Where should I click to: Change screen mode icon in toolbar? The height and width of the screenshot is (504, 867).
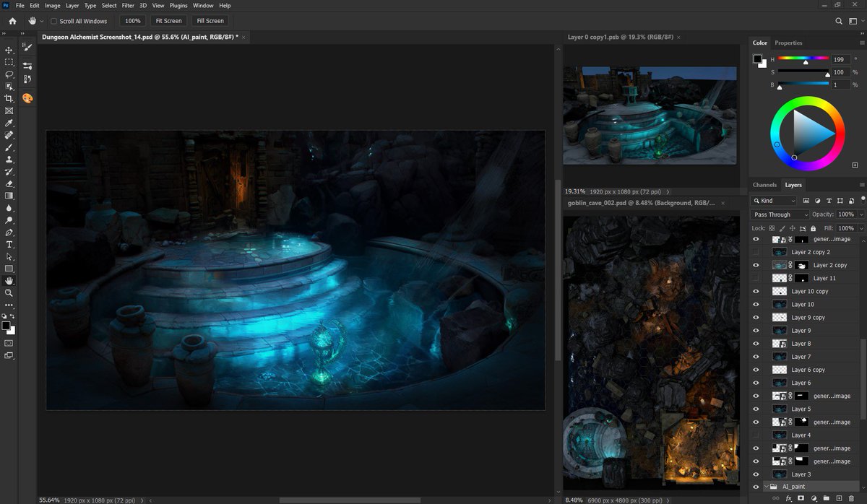pyautogui.click(x=9, y=355)
